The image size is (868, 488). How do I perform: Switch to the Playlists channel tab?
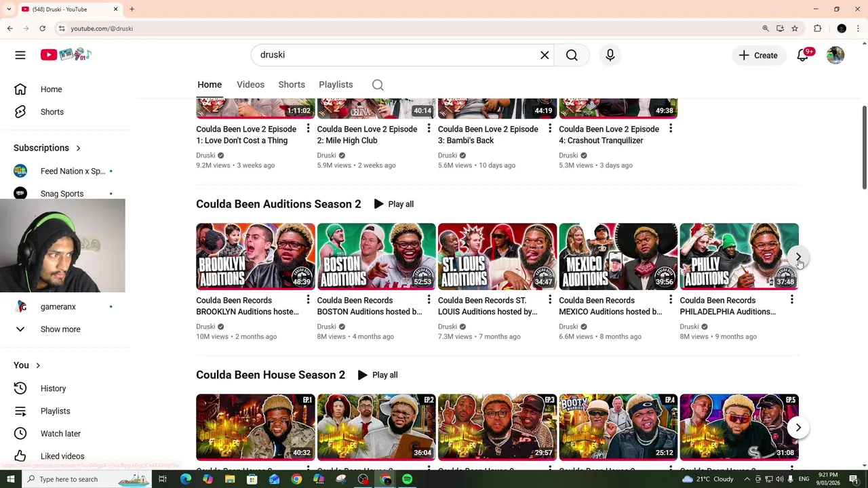(x=336, y=85)
